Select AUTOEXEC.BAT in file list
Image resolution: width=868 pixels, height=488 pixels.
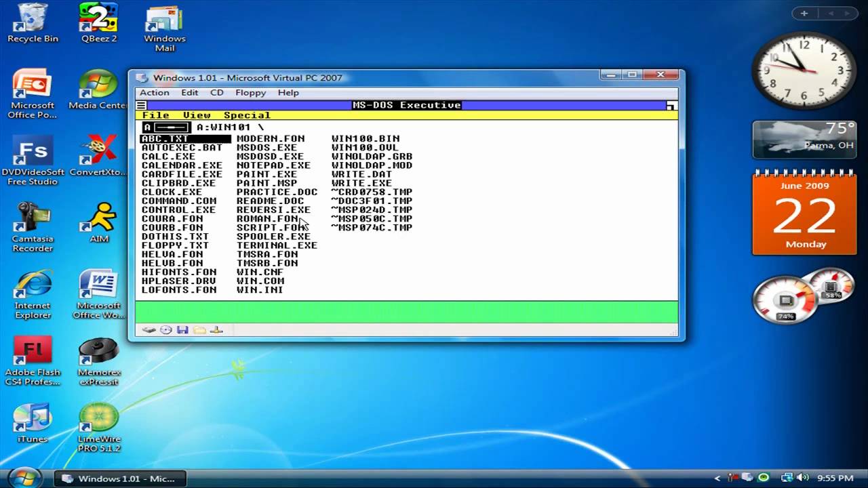click(182, 148)
